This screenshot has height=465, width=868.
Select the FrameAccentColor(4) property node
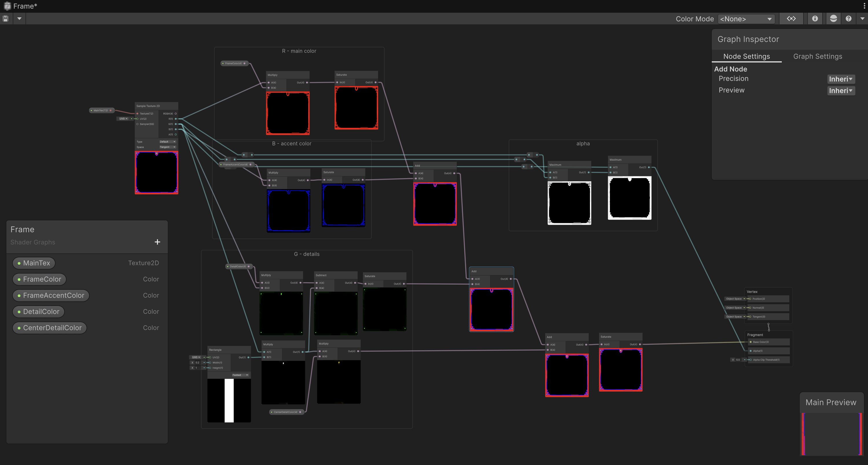(x=237, y=165)
